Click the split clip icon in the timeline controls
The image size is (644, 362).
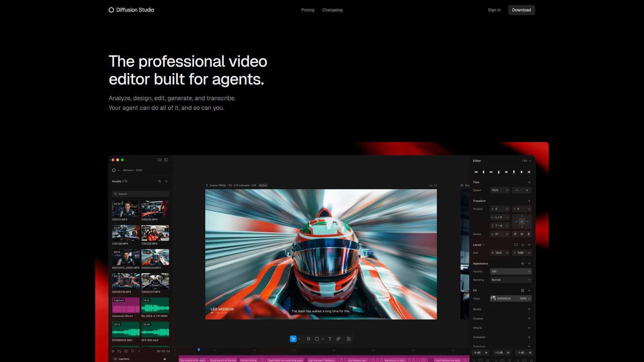tap(126, 351)
